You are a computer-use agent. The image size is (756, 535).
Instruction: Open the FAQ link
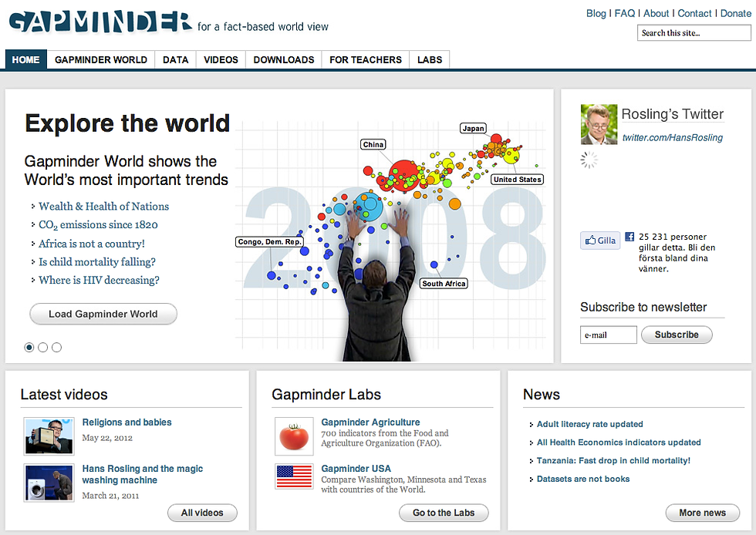click(x=625, y=14)
